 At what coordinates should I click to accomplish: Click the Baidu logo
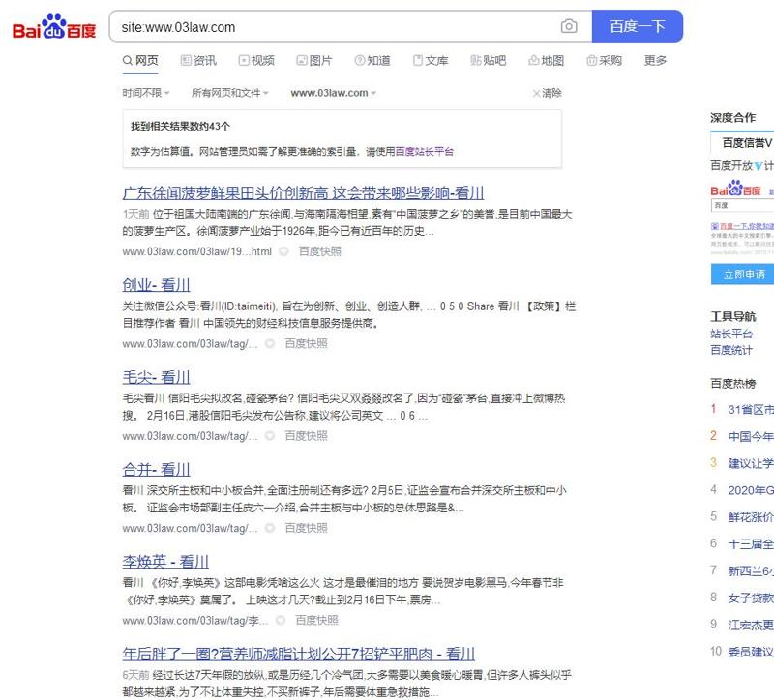pyautogui.click(x=54, y=27)
